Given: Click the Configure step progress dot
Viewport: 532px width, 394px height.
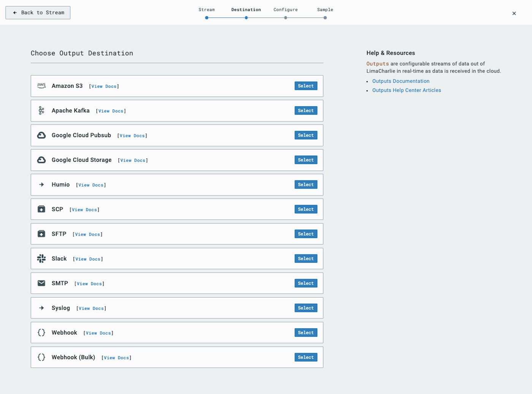Looking at the screenshot, I should (286, 18).
